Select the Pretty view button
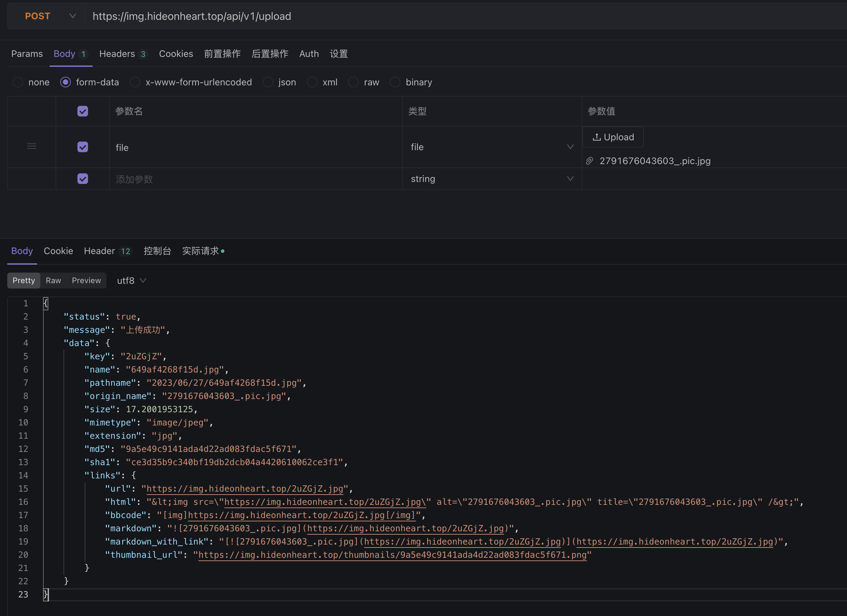This screenshot has height=616, width=847. click(x=23, y=280)
